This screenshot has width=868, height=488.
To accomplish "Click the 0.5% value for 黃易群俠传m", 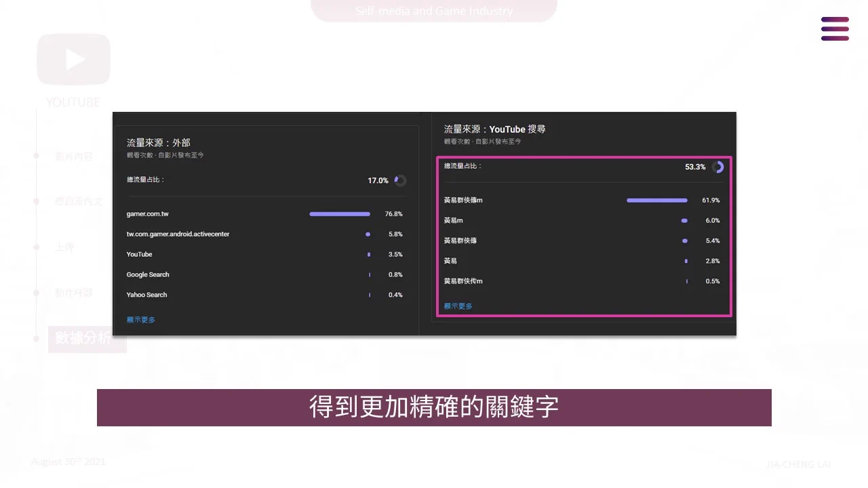I will (x=713, y=281).
